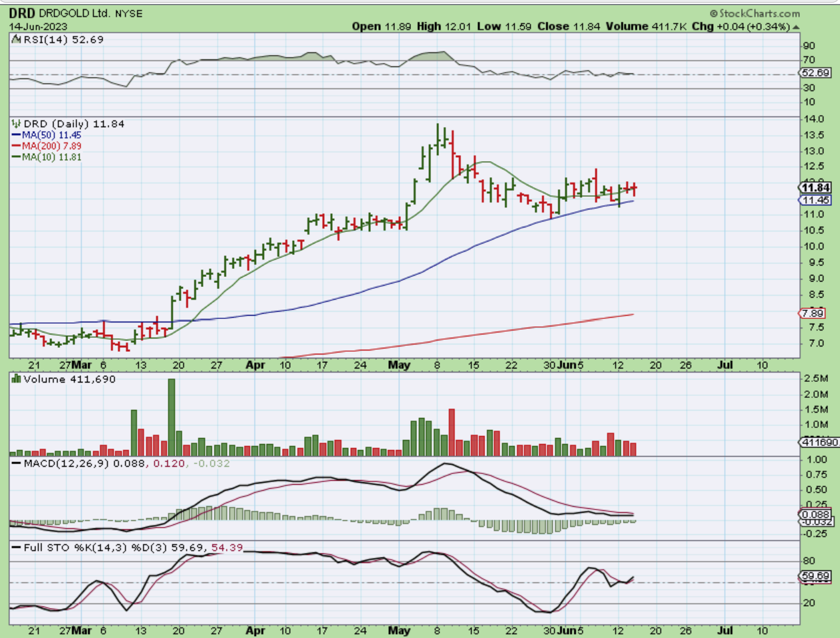The height and width of the screenshot is (638, 840).
Task: Click the 59.69 stochastic tag on right axis
Action: click(x=816, y=576)
